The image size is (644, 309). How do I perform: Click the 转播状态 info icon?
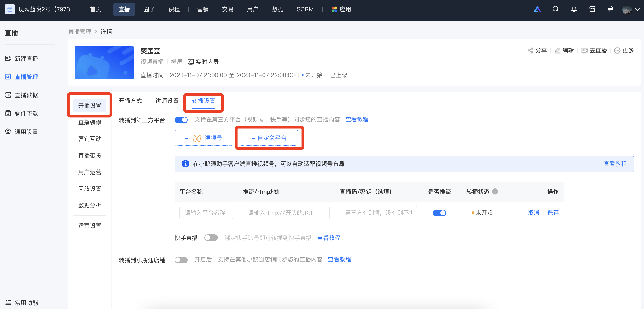click(x=495, y=191)
